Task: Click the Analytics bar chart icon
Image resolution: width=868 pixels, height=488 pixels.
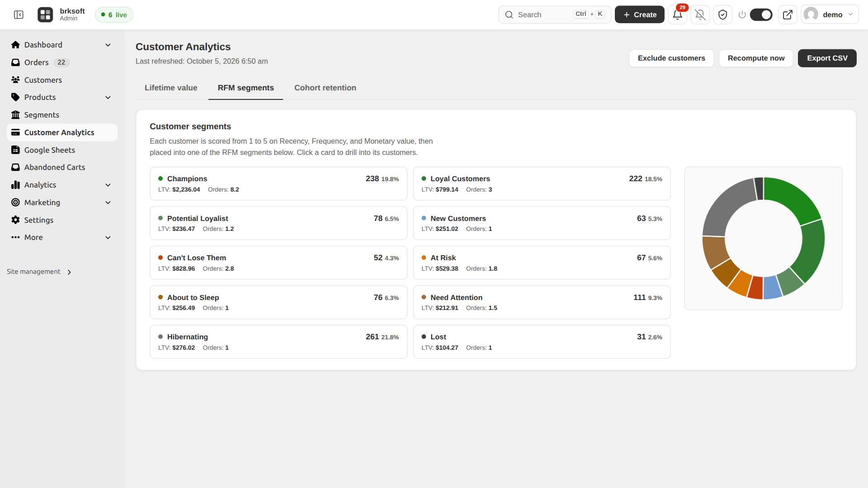Action: point(16,185)
